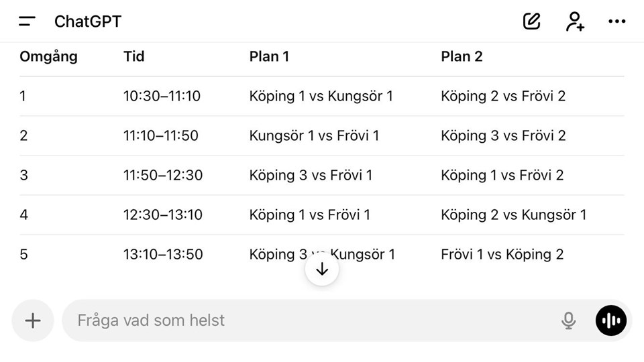Select the 12:30–13:10 time cell
This screenshot has height=362, width=644.
[x=162, y=215]
